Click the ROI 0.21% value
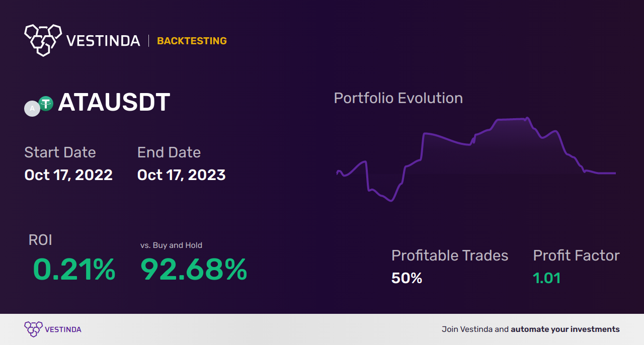644x345 pixels. coord(74,270)
